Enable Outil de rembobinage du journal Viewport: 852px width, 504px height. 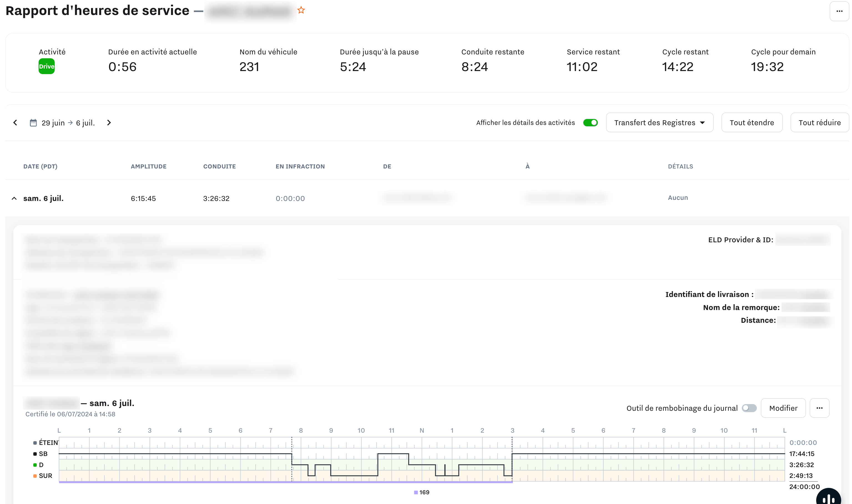(749, 408)
